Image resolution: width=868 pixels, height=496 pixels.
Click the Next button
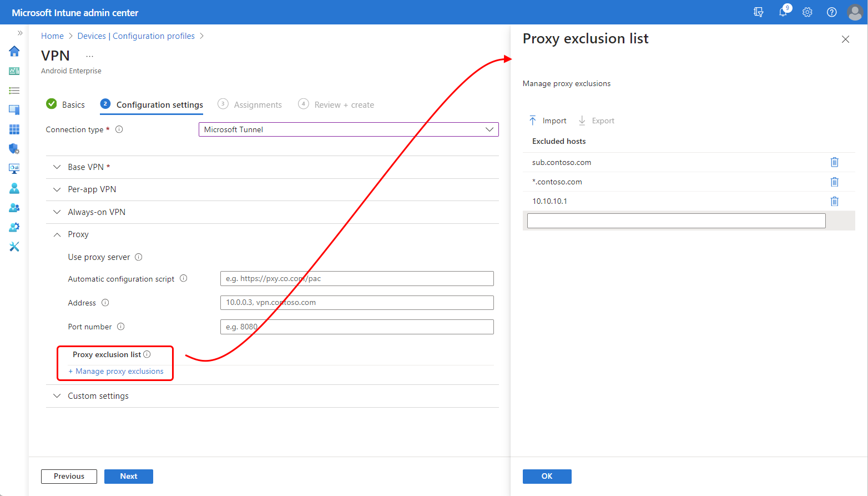tap(129, 477)
